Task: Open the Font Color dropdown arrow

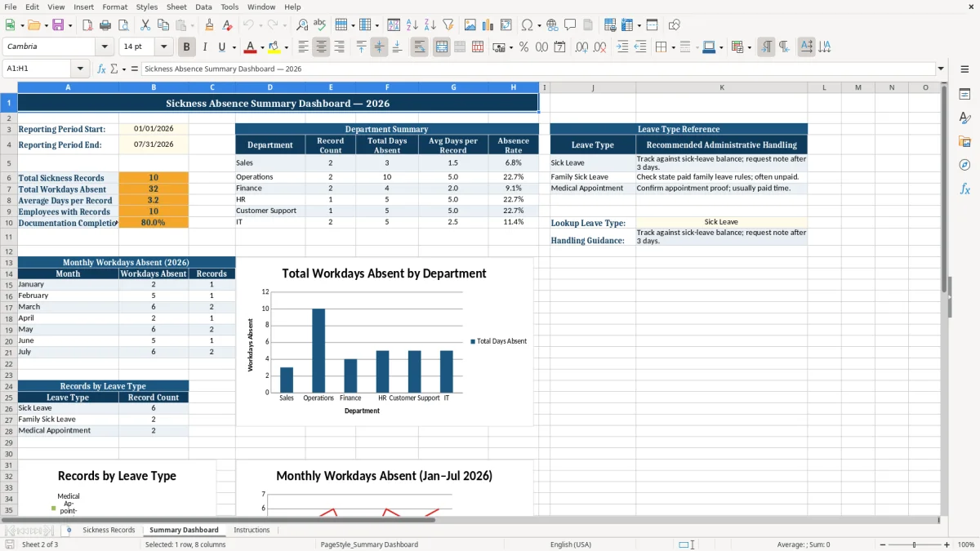Action: click(261, 47)
